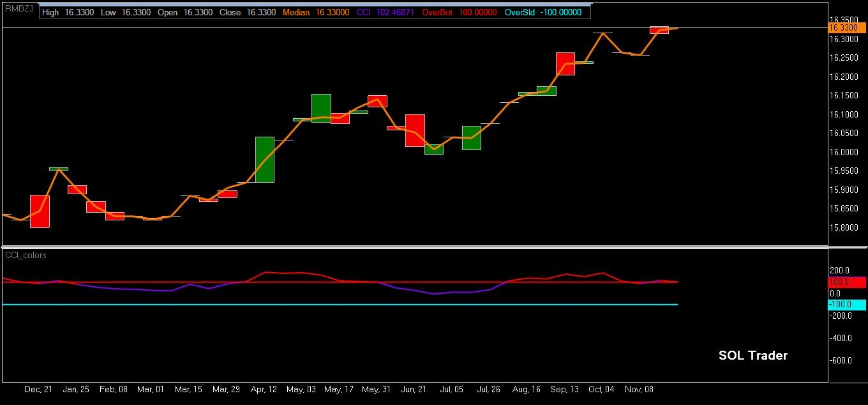Click the OverSld -100.00000 label
This screenshot has height=405, width=868.
[x=542, y=12]
